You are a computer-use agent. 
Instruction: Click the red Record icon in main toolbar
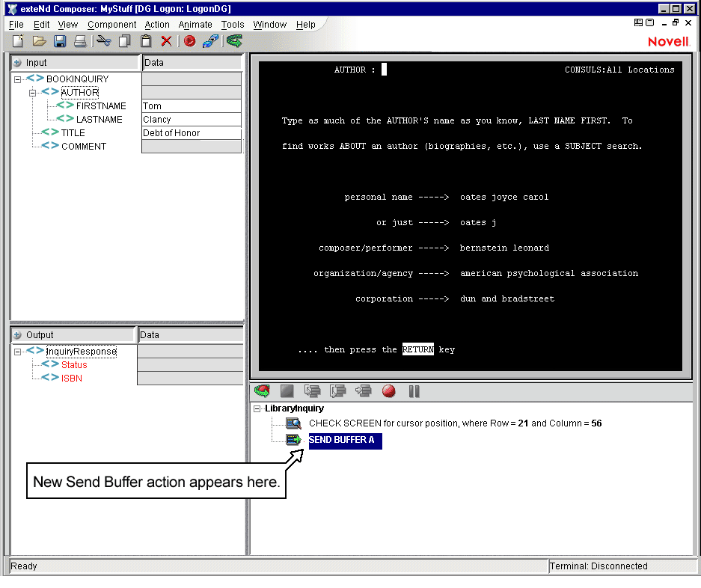click(x=189, y=41)
